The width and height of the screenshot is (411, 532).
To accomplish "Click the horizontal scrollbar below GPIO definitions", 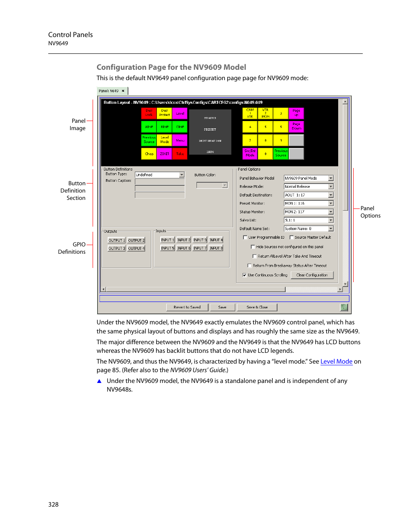I will click(221, 289).
